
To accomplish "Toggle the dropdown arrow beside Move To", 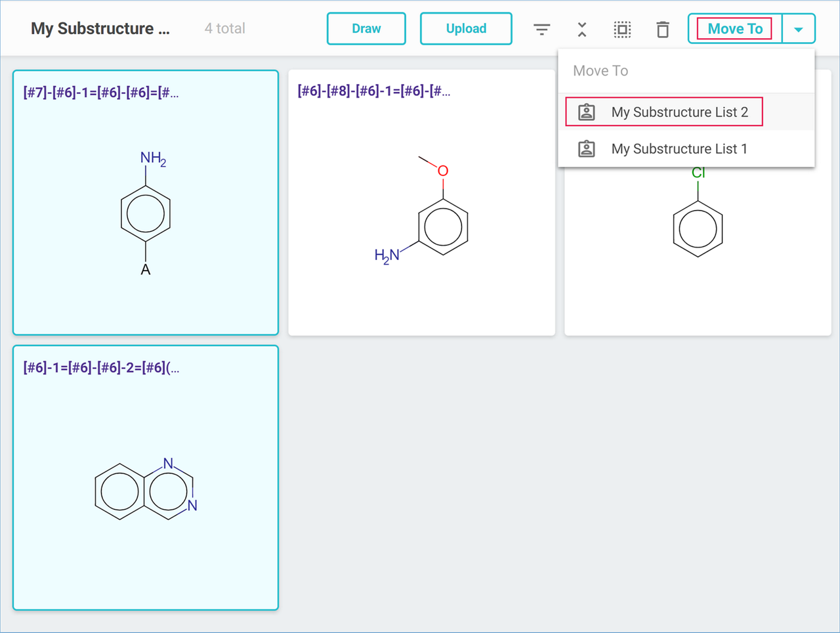I will (799, 30).
